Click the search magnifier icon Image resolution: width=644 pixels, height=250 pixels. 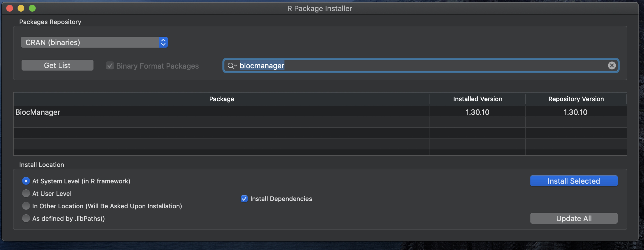coord(231,66)
